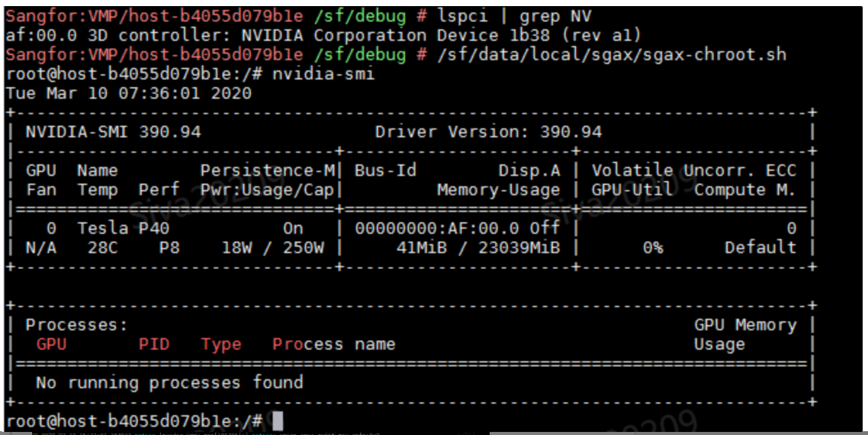Viewport: 868px width, 435px height.
Task: Click the Persistence-M value 'On'
Action: [x=294, y=228]
